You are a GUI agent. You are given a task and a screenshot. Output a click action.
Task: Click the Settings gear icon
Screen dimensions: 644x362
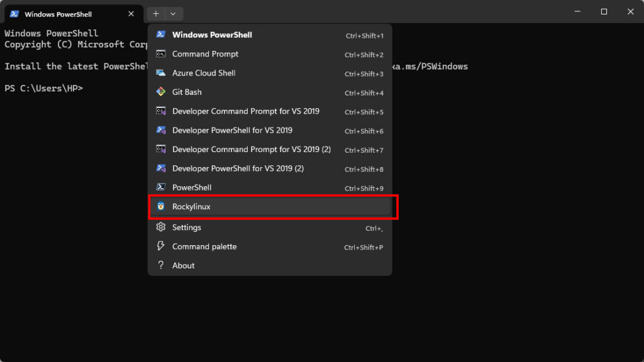160,227
